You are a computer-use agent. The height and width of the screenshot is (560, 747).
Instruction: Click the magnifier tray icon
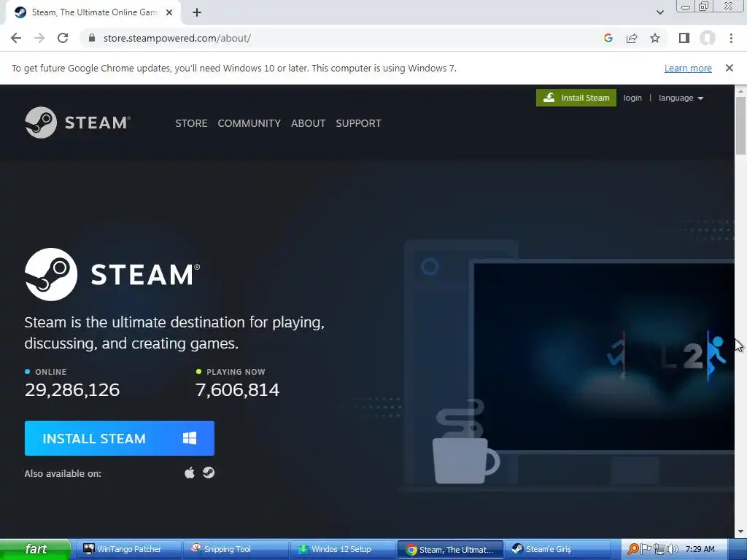point(632,549)
